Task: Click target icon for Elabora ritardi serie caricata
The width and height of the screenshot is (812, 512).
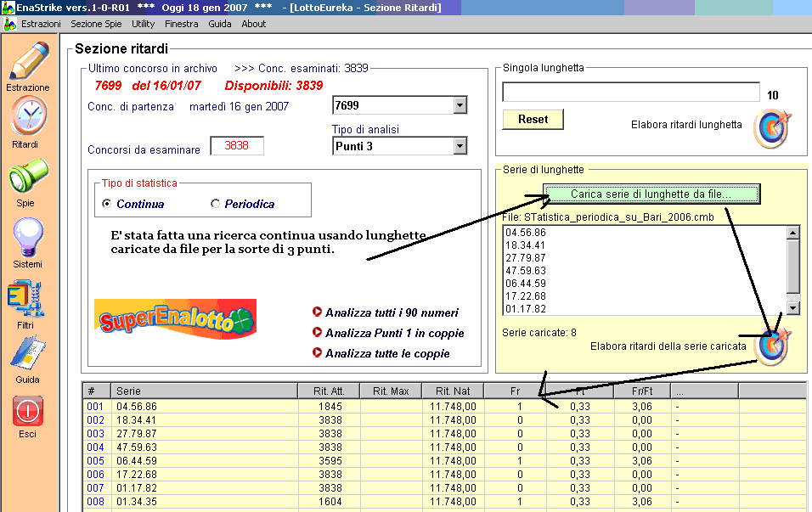Action: pos(771,346)
